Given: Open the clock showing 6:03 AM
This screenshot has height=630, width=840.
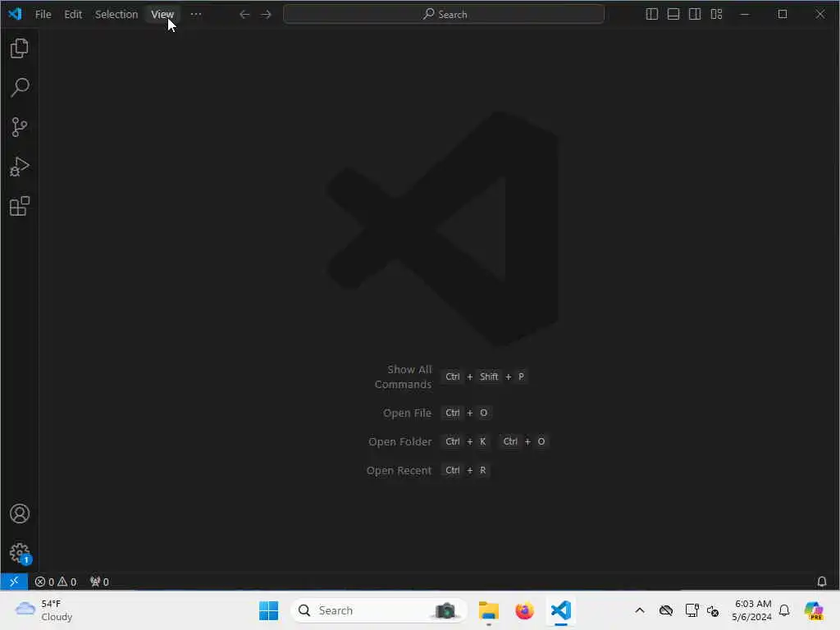Looking at the screenshot, I should (x=752, y=610).
